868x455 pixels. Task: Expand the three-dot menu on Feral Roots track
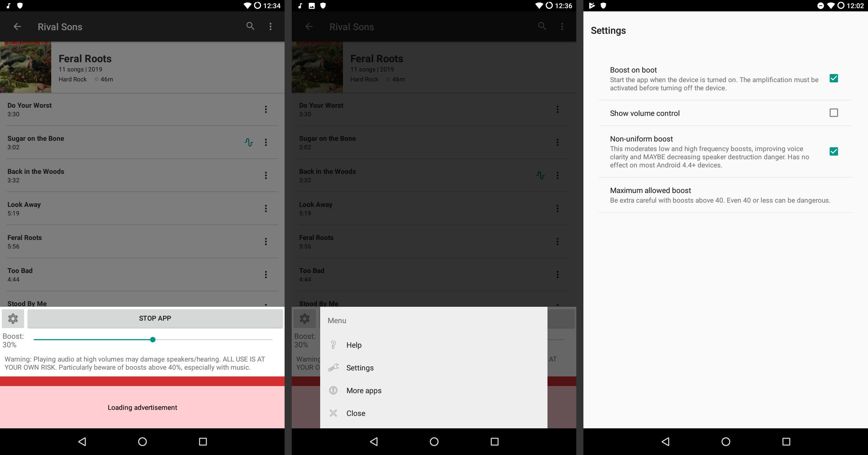pyautogui.click(x=265, y=242)
